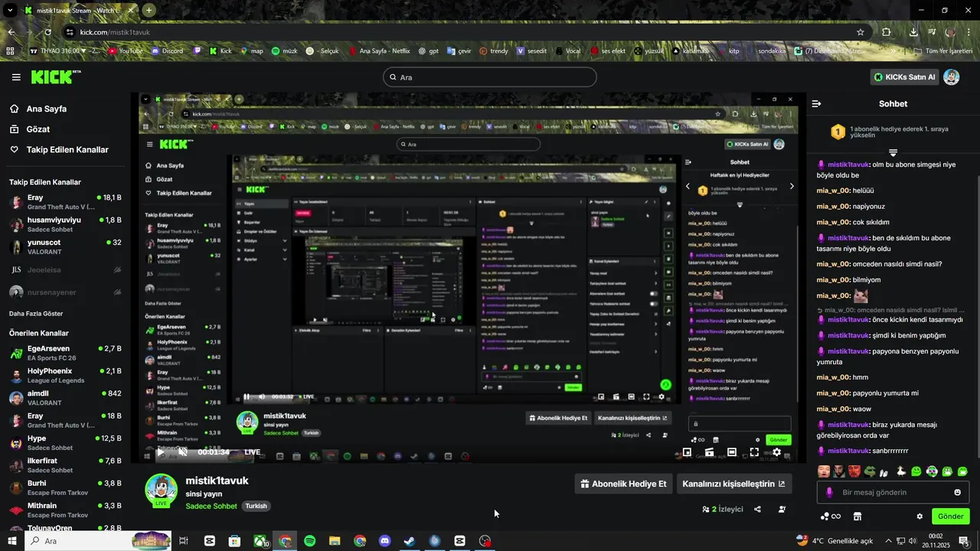Open Chrome extensions puzzle icon
This screenshot has height=551, width=980.
click(887, 32)
